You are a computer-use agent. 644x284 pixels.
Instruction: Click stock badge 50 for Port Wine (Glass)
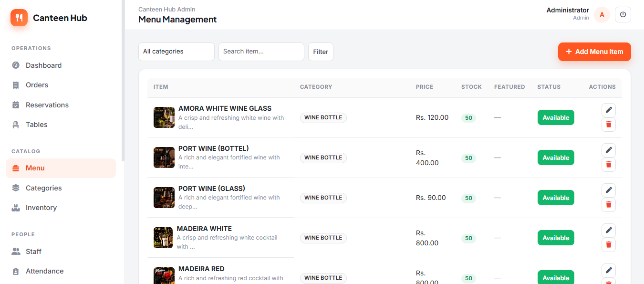[468, 198]
